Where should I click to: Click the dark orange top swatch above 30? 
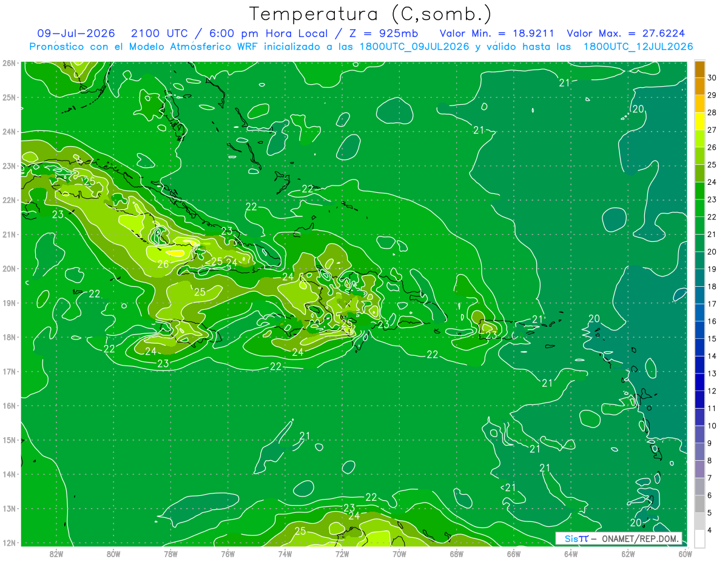click(x=699, y=69)
